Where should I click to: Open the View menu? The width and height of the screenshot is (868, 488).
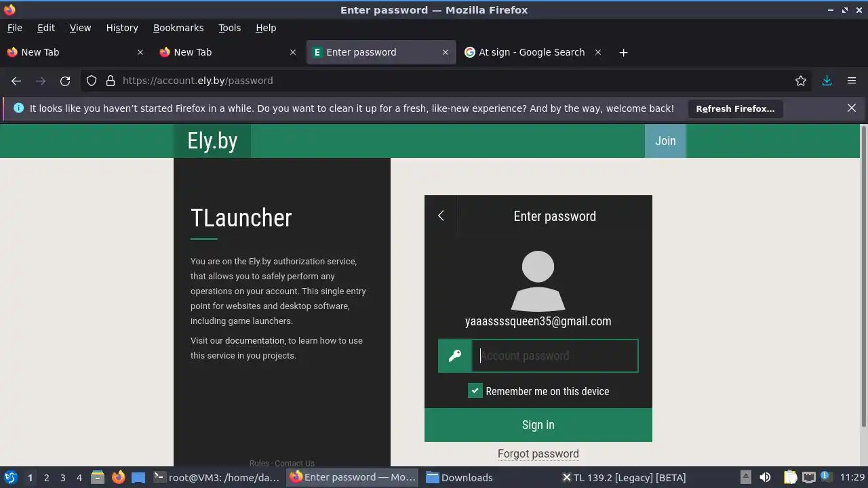pyautogui.click(x=80, y=28)
